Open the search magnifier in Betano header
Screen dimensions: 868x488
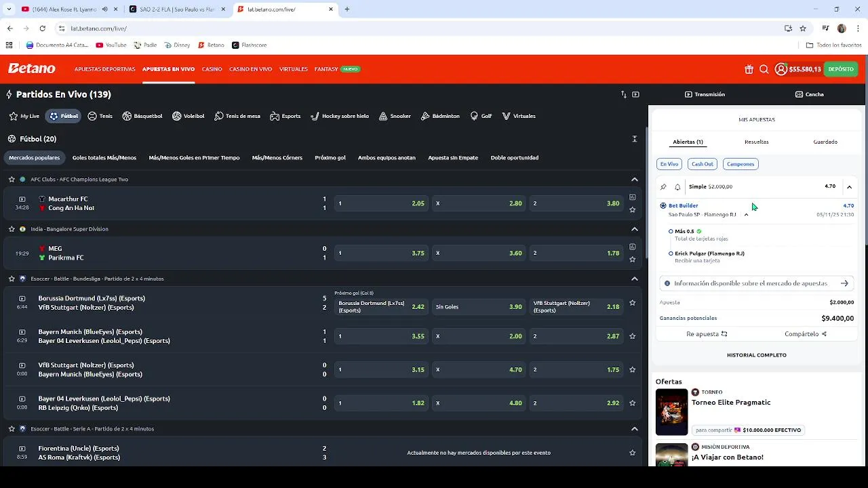click(764, 69)
